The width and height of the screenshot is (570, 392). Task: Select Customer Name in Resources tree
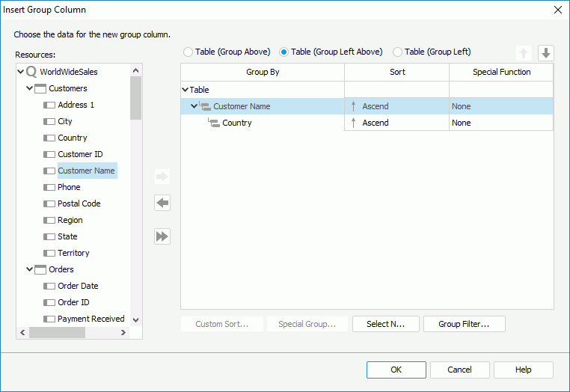(86, 171)
